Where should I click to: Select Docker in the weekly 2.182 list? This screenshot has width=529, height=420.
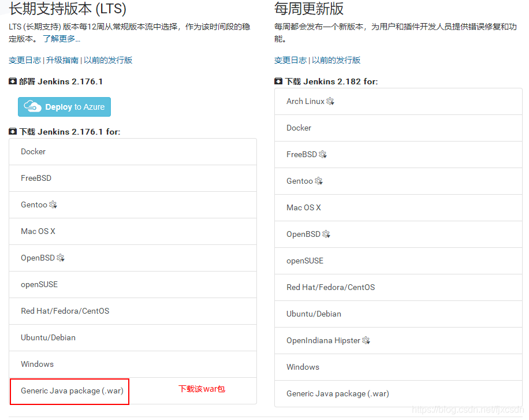point(398,128)
